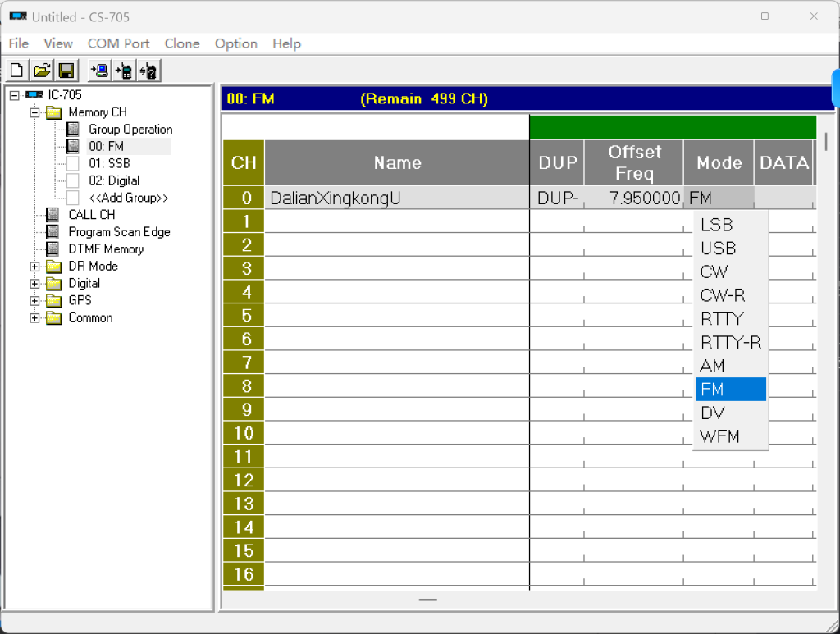The image size is (840, 634).
Task: Save the file with the floppy disk icon
Action: tap(66, 71)
